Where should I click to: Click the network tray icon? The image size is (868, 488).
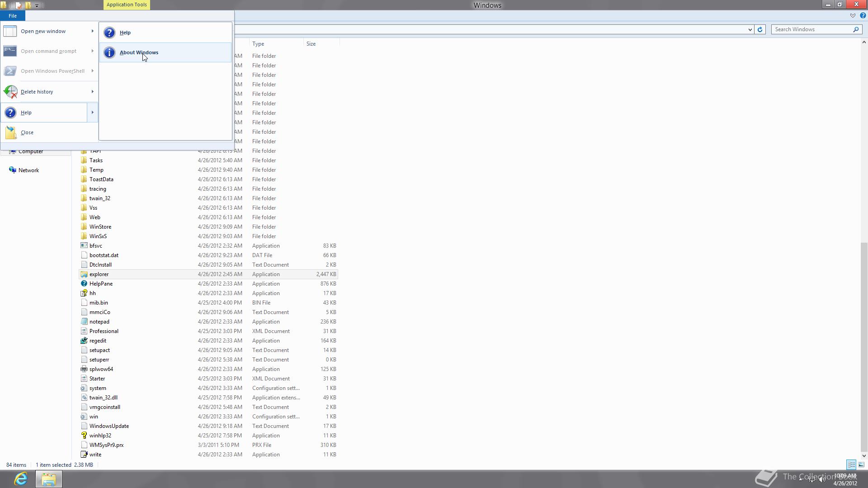[x=811, y=479]
